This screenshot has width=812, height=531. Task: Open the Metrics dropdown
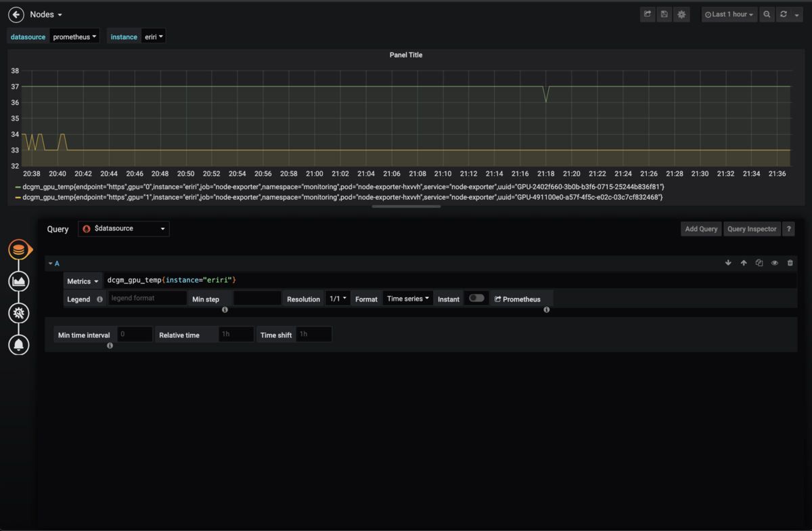coord(83,280)
